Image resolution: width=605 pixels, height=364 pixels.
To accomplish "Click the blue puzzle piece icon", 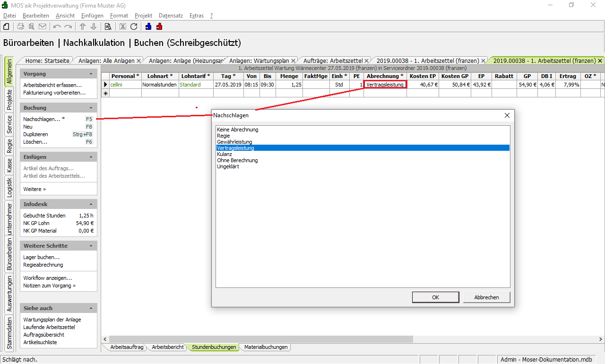I will (148, 26).
